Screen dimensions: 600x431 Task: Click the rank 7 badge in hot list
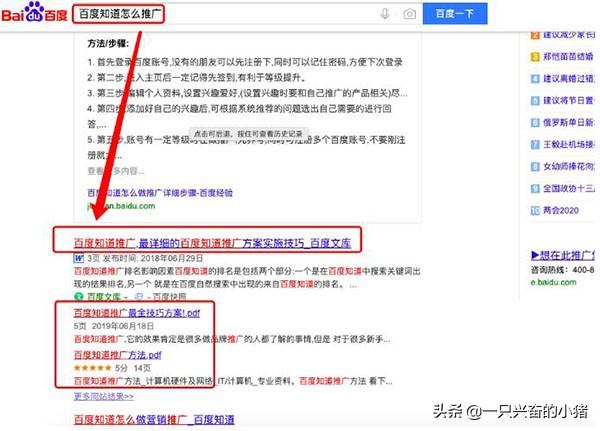tap(535, 145)
